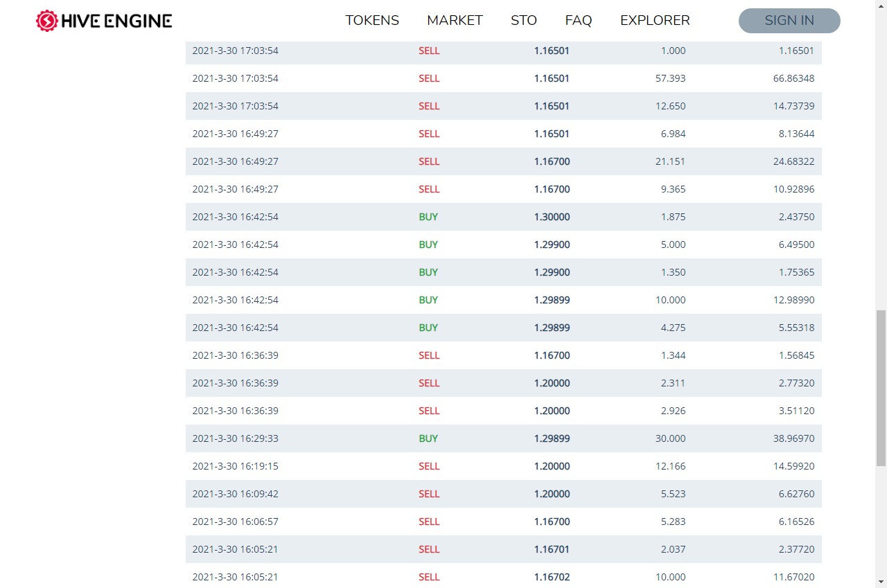This screenshot has width=887, height=588.
Task: Click the quantity 57.393
Action: pyautogui.click(x=670, y=78)
